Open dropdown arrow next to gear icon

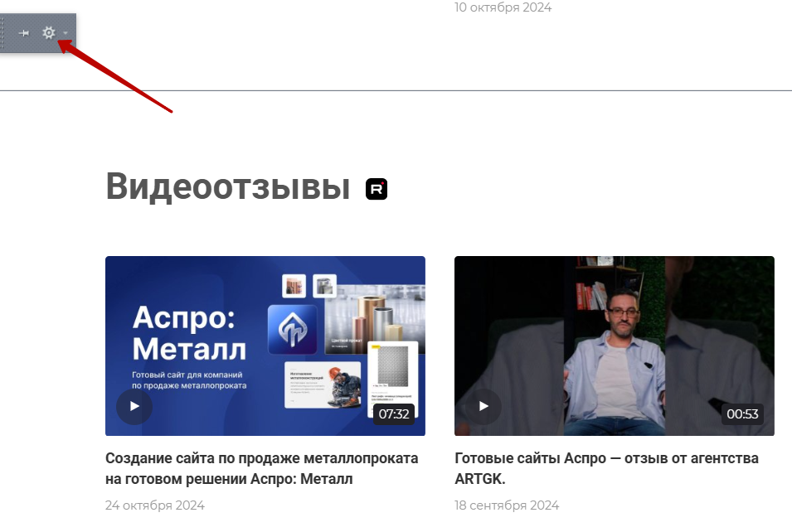click(x=66, y=33)
